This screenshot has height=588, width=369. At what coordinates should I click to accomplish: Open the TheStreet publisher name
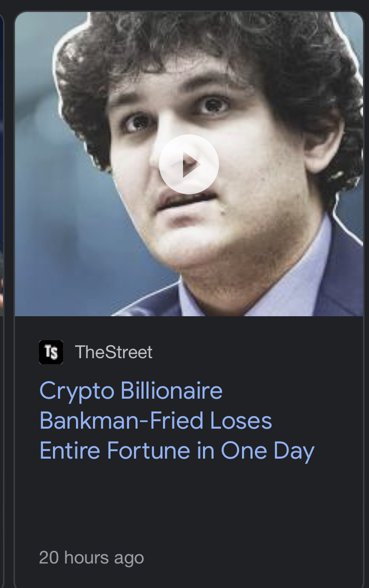pyautogui.click(x=113, y=352)
